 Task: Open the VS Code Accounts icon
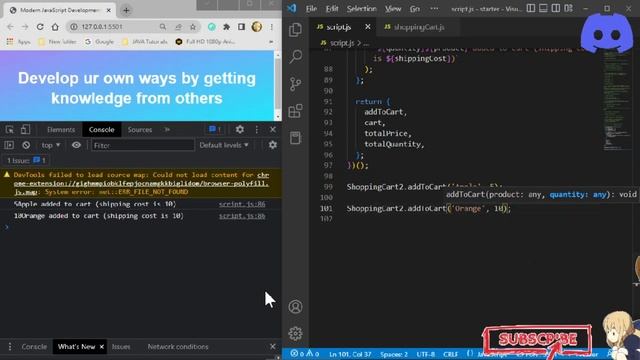click(x=296, y=307)
